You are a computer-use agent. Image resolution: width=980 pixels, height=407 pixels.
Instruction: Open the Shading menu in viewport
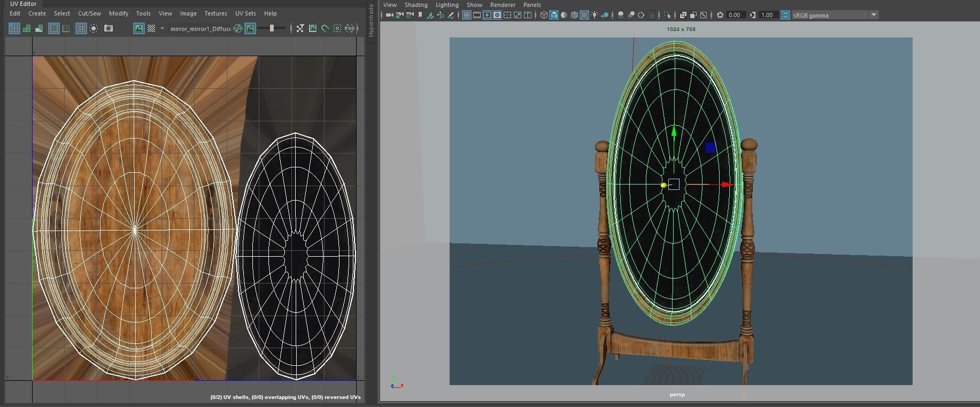coord(416,5)
